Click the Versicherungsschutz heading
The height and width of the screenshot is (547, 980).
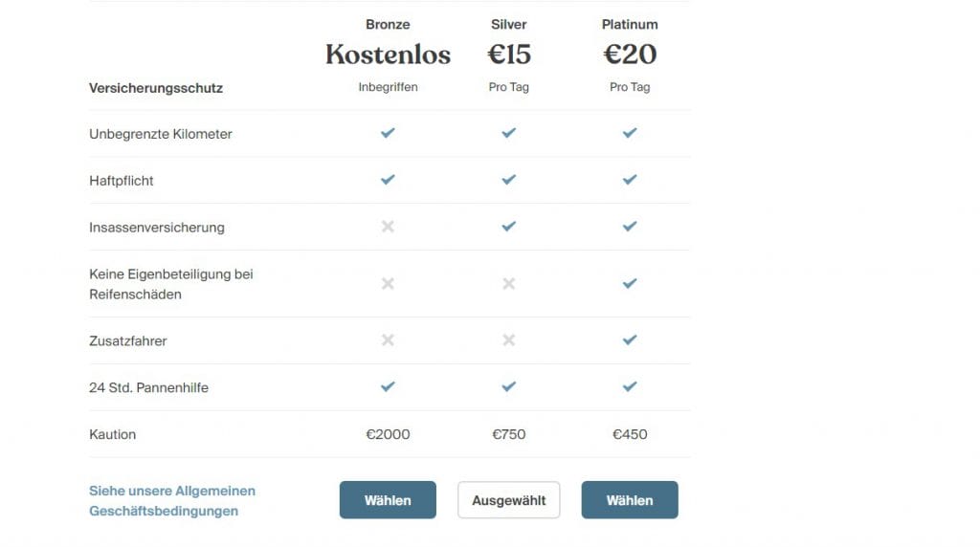[x=156, y=88]
